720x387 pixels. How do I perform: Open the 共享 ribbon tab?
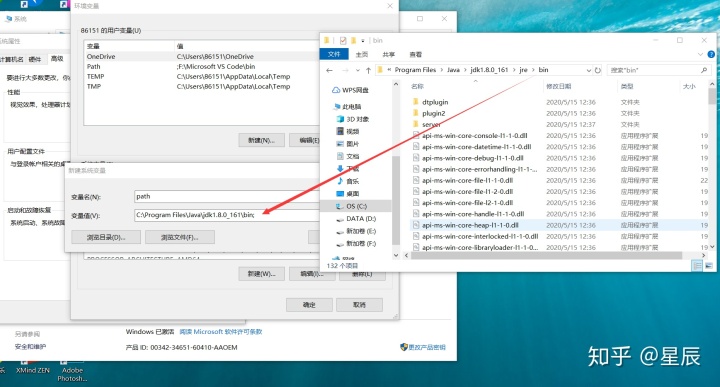[388, 54]
